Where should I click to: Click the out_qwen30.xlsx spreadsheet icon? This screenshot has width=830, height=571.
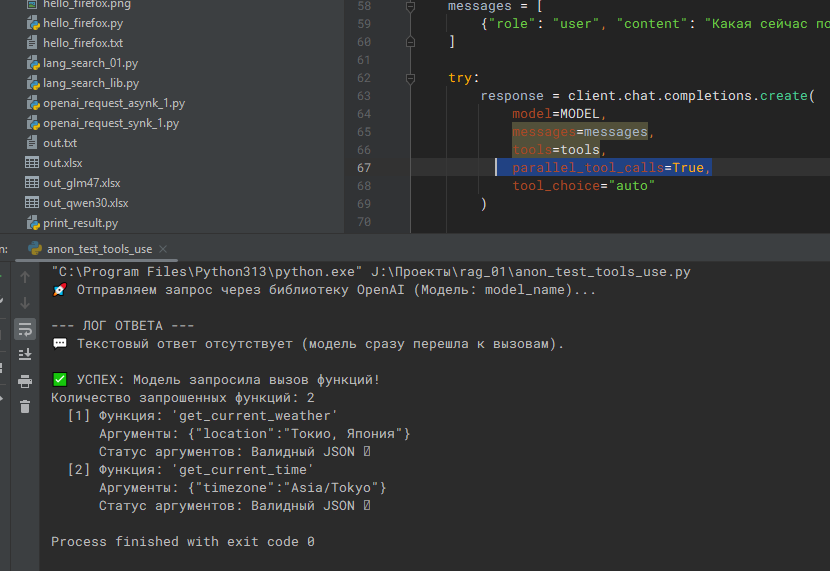click(x=32, y=203)
